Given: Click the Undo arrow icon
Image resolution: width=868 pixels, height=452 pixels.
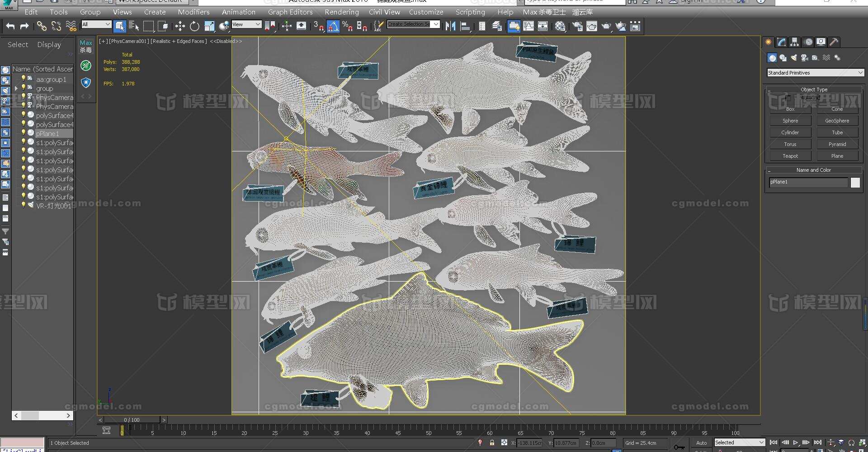Looking at the screenshot, I should 10,26.
